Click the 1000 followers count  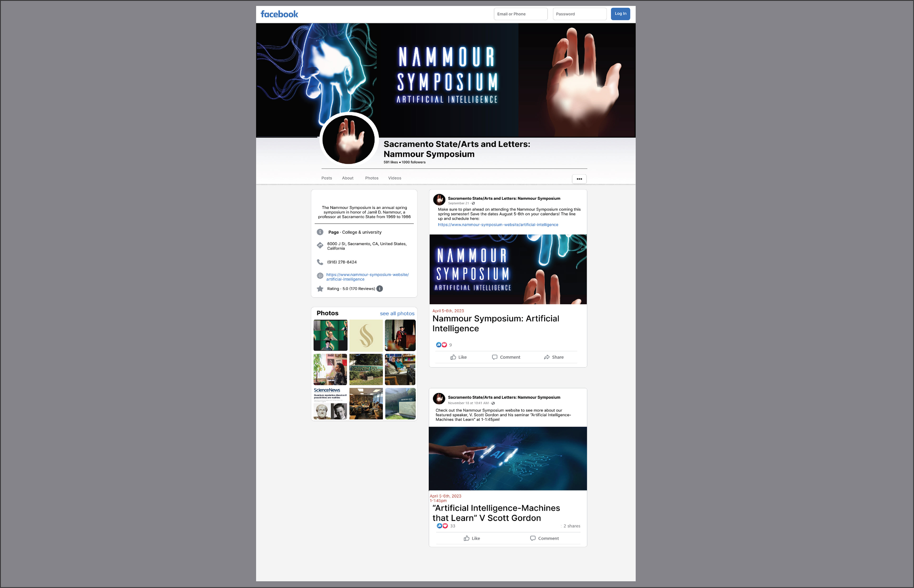413,162
